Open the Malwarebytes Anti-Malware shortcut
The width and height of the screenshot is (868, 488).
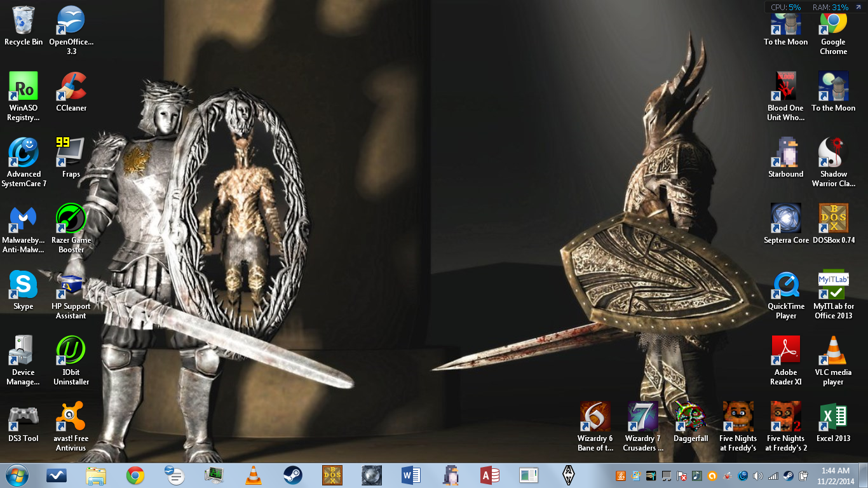pos(24,228)
